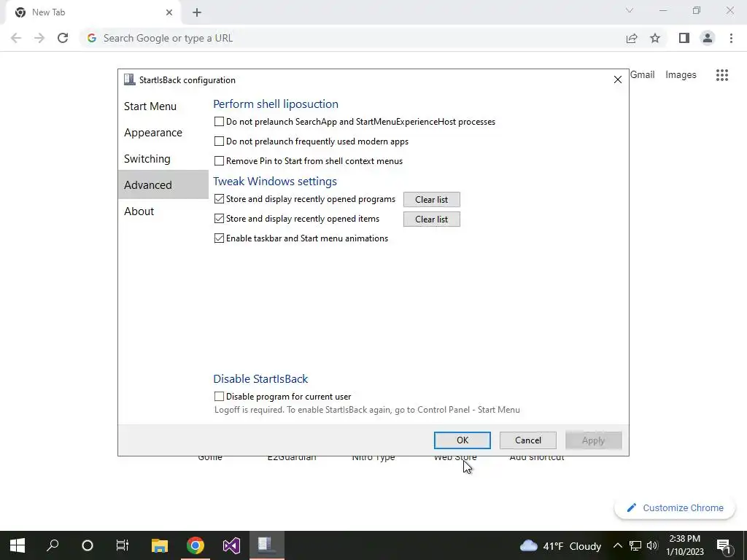
Task: Open Visual Studio from taskbar
Action: click(x=231, y=545)
